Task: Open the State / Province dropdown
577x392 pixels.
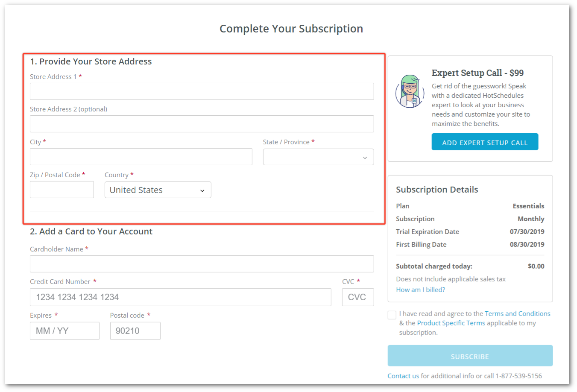Action: coord(318,157)
